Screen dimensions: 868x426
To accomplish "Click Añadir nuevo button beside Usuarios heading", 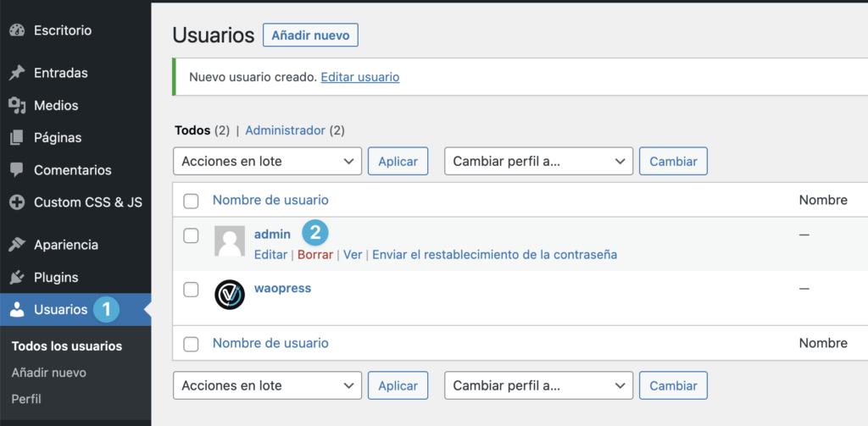I will coord(310,36).
